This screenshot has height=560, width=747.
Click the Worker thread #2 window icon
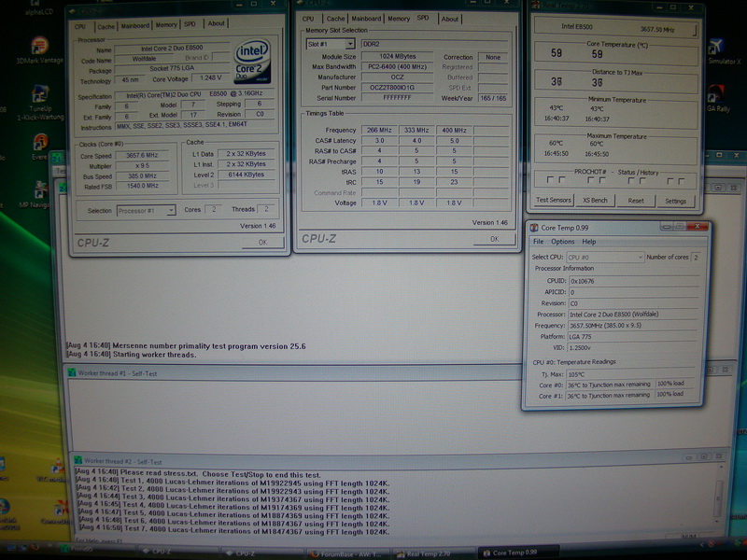78,460
